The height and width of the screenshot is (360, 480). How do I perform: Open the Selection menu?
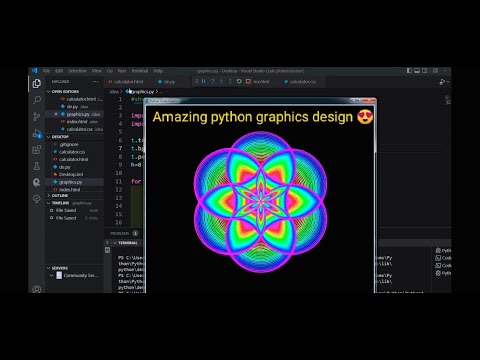click(x=77, y=71)
